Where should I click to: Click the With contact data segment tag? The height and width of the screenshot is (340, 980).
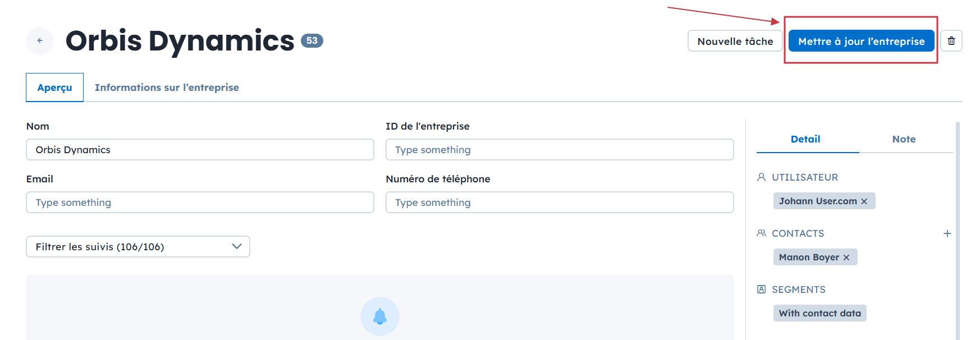click(819, 314)
